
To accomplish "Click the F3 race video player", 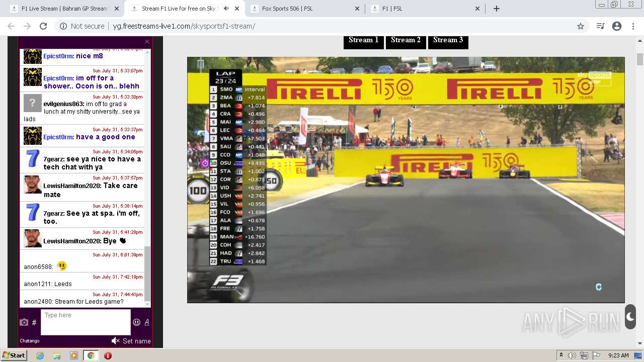I will point(406,180).
